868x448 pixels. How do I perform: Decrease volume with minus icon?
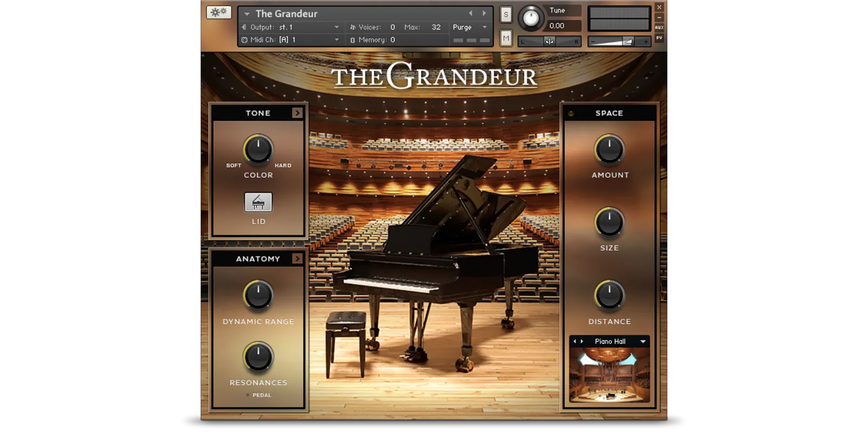[x=593, y=42]
